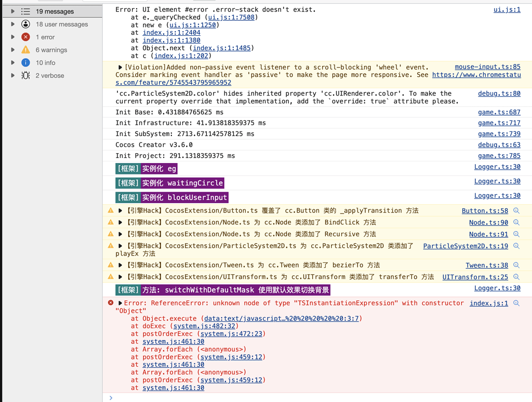This screenshot has width=532, height=402.
Task: Select the 10 info filter item
Action: coord(46,62)
